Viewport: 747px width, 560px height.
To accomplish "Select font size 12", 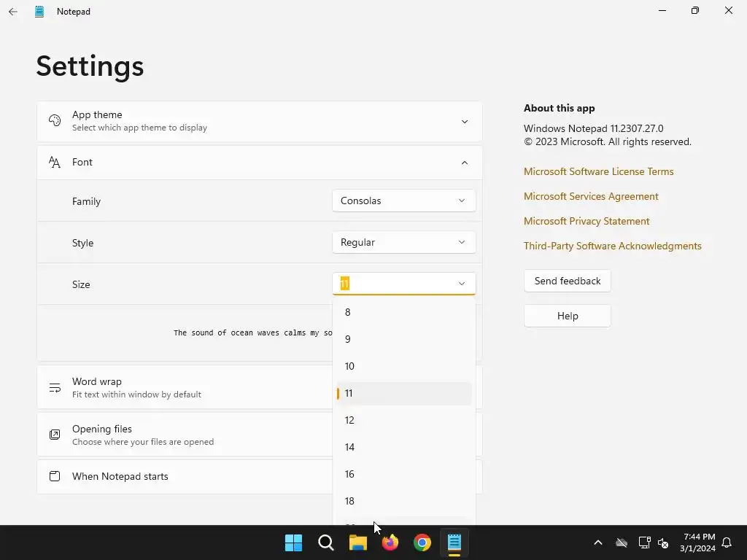I will pos(404,420).
